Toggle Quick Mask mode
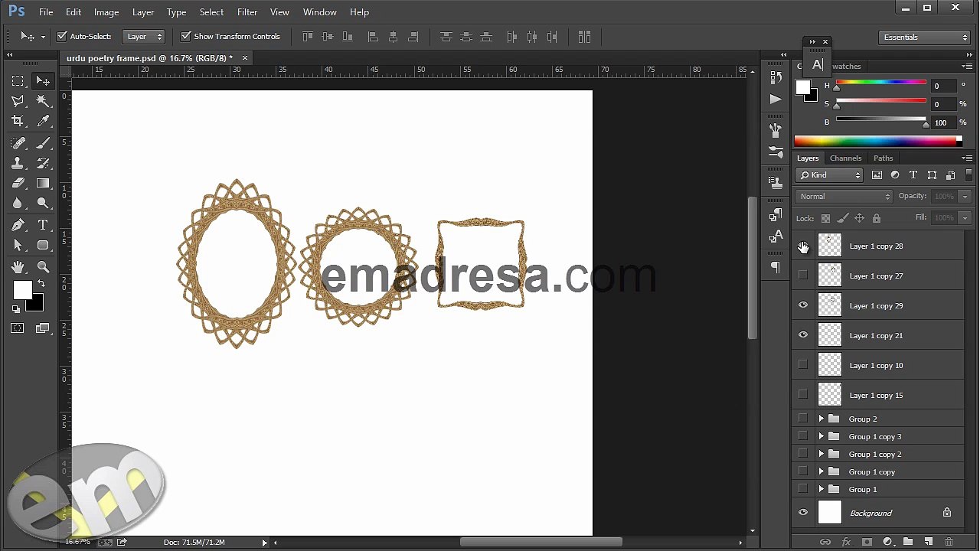The width and height of the screenshot is (980, 551). [x=18, y=328]
